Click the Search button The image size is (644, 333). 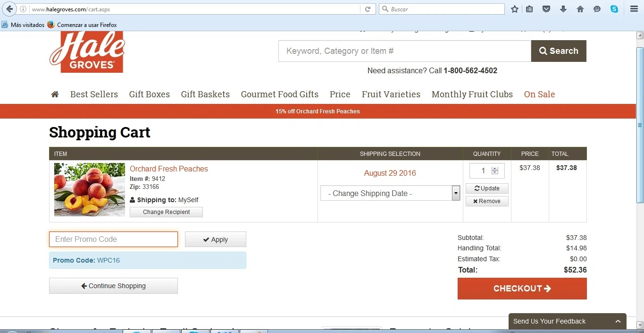tap(559, 51)
